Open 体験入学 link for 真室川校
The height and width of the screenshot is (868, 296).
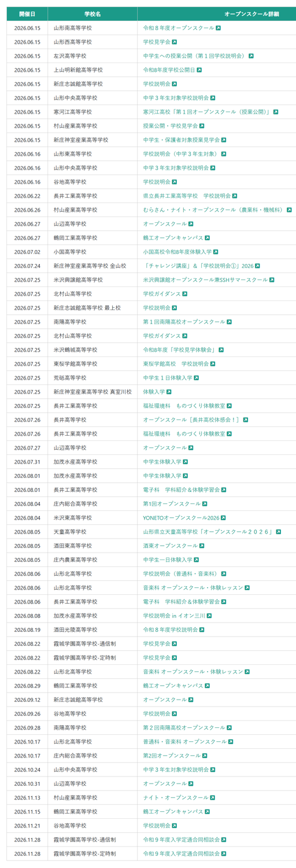(x=154, y=392)
